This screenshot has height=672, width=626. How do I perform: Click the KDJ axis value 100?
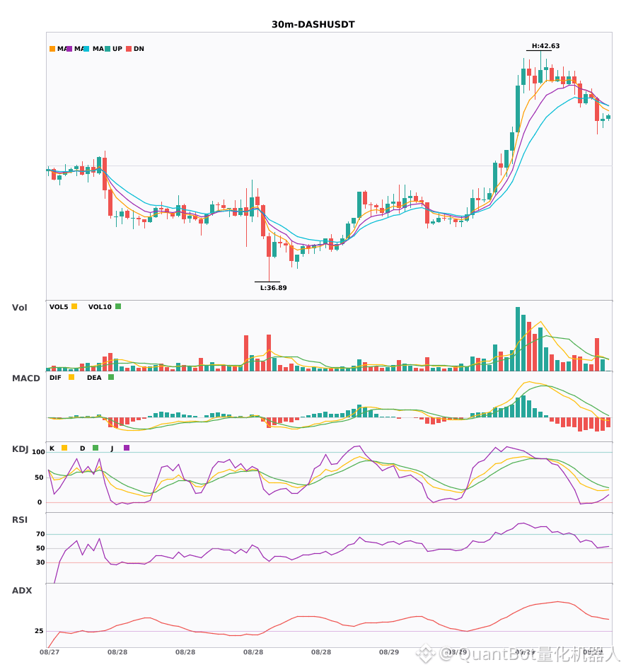coord(38,452)
